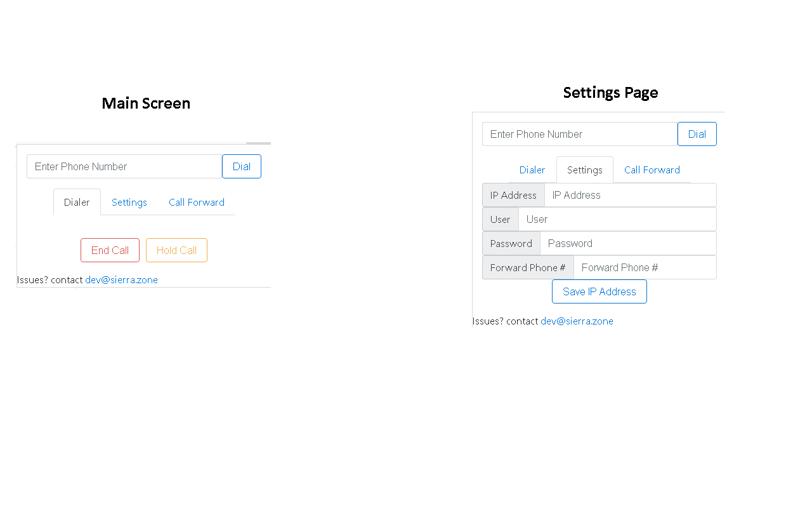812x508 pixels.
Task: Click the orange Hold Call button
Action: (x=176, y=250)
